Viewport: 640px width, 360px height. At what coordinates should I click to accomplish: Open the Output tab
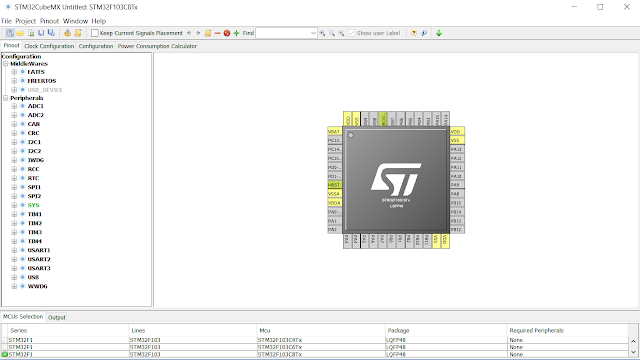(x=57, y=317)
